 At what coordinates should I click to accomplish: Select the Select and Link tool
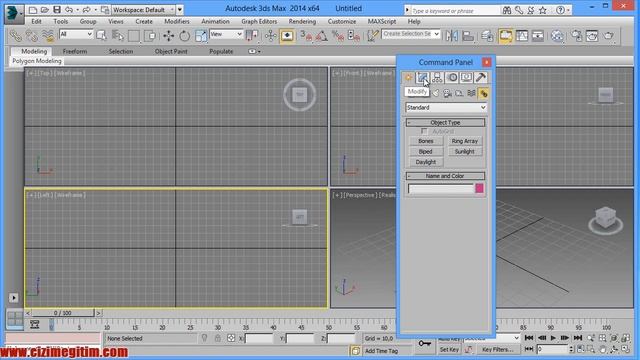point(15,36)
